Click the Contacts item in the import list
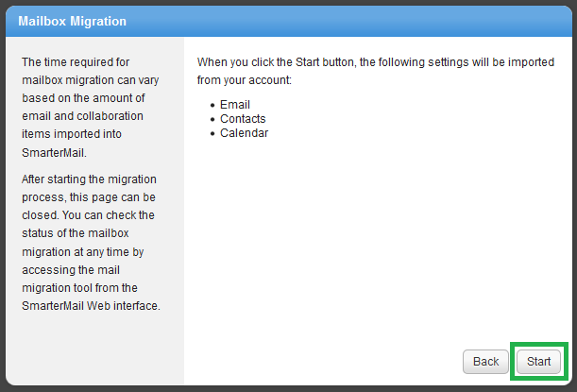 [x=243, y=119]
